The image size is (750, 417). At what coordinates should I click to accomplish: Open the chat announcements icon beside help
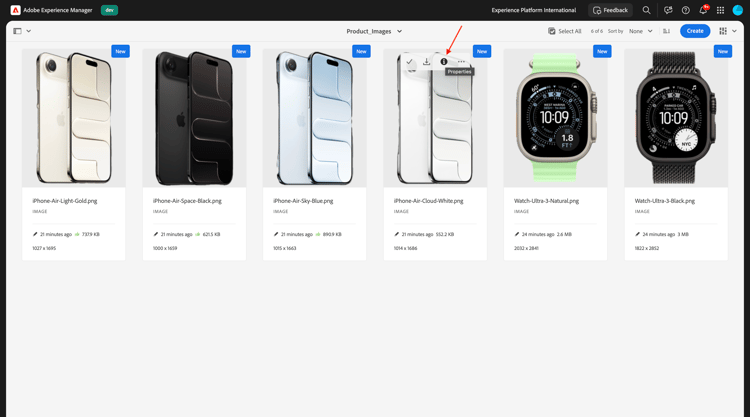[x=668, y=10]
